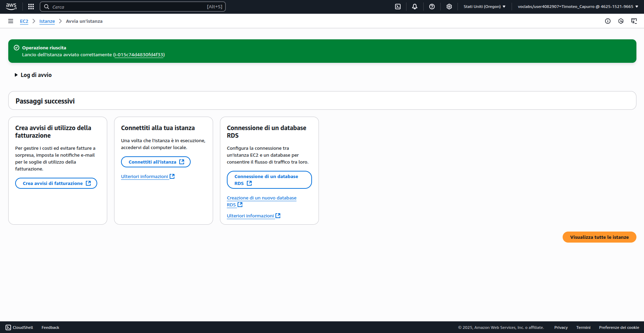Focus the Cerca search field

click(x=133, y=7)
